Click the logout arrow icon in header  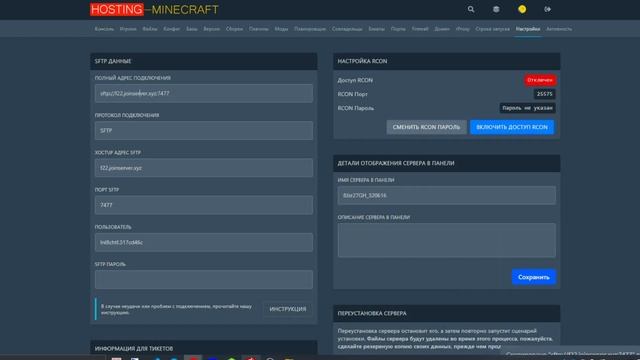pos(547,9)
